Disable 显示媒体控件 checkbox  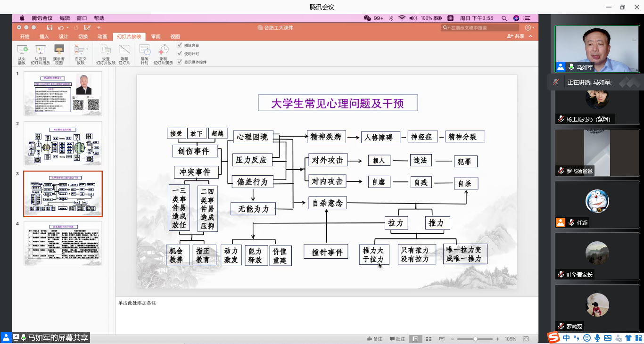coord(180,62)
